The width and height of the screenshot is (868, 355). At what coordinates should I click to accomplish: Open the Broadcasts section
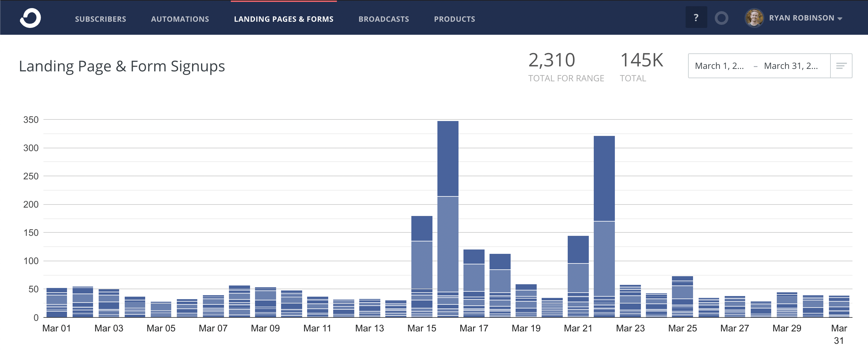(x=384, y=19)
